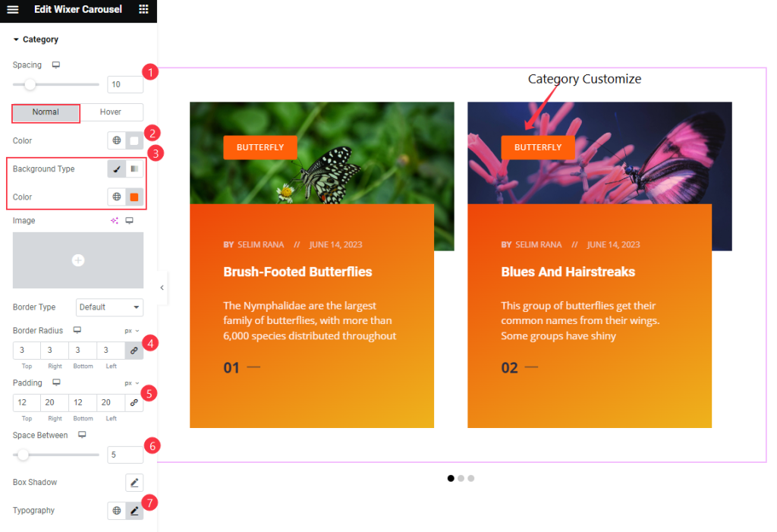This screenshot has width=777, height=532.
Task: Switch to the Hover tab
Action: pyautogui.click(x=112, y=112)
